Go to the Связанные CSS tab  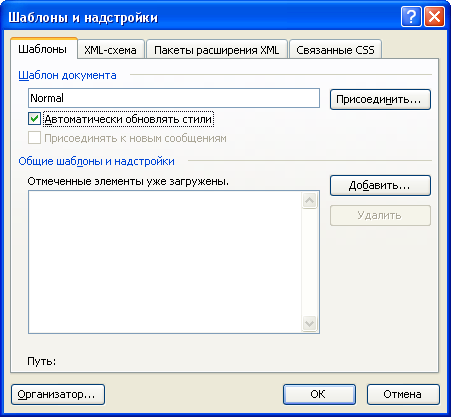[335, 50]
